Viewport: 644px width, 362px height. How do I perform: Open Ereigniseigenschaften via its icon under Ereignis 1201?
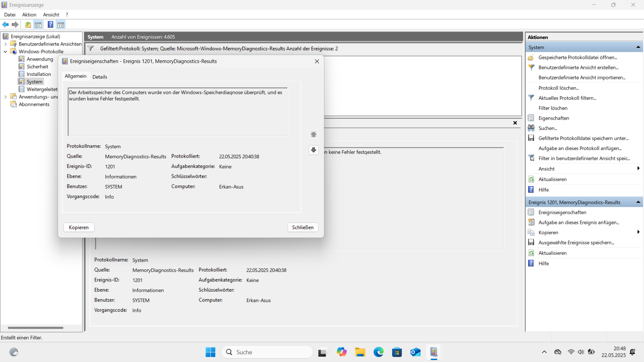point(532,212)
